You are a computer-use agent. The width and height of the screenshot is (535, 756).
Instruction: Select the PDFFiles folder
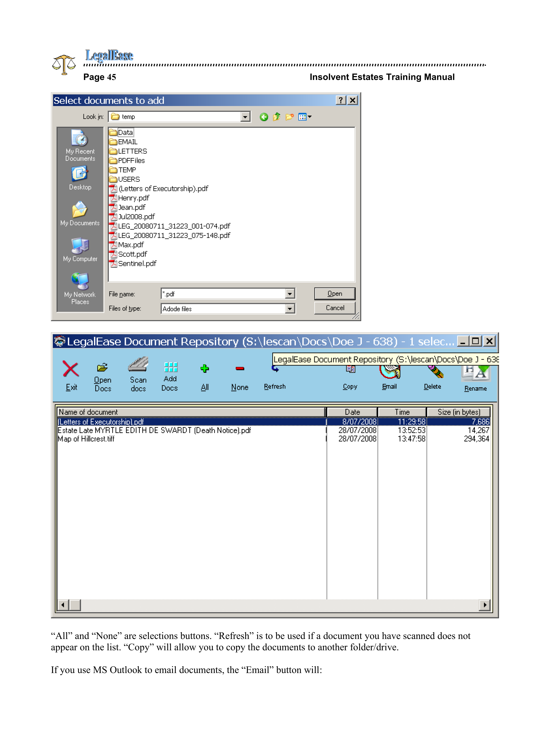[x=127, y=161]
